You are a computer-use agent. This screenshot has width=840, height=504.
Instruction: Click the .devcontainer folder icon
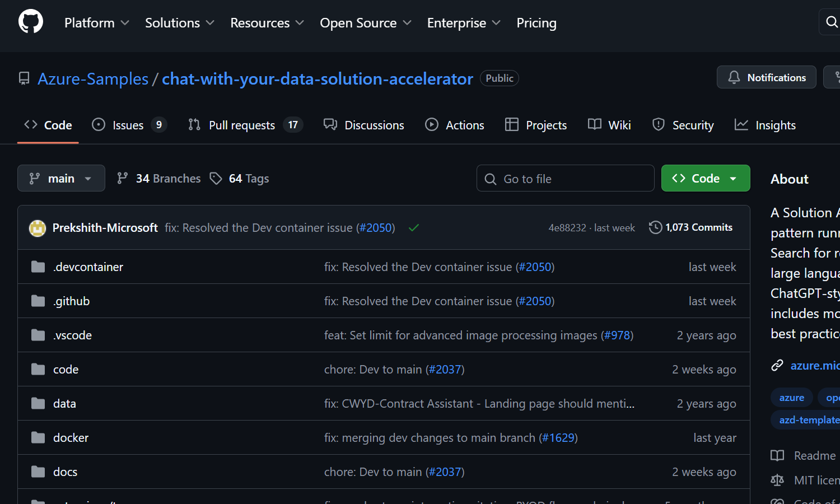click(38, 267)
